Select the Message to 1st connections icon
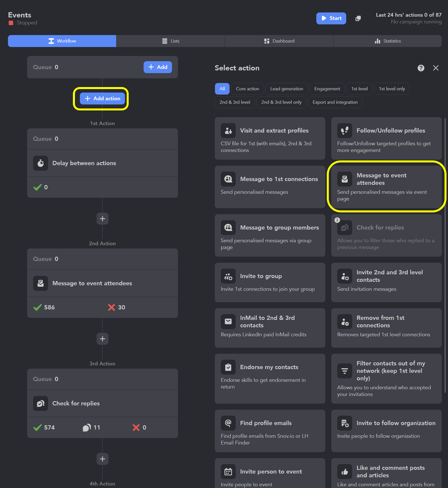Viewport: 448px width, 488px height. (228, 179)
